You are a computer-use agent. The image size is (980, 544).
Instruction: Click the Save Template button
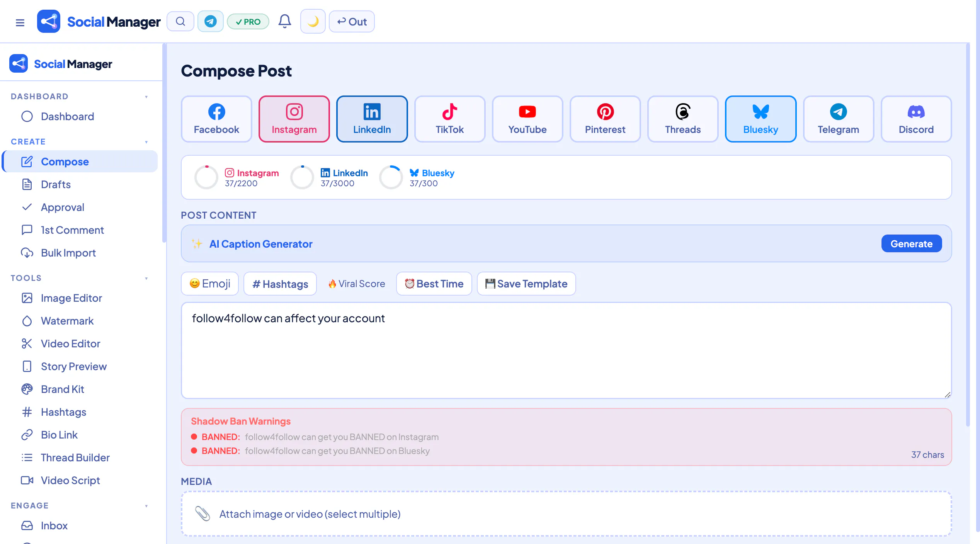526,284
